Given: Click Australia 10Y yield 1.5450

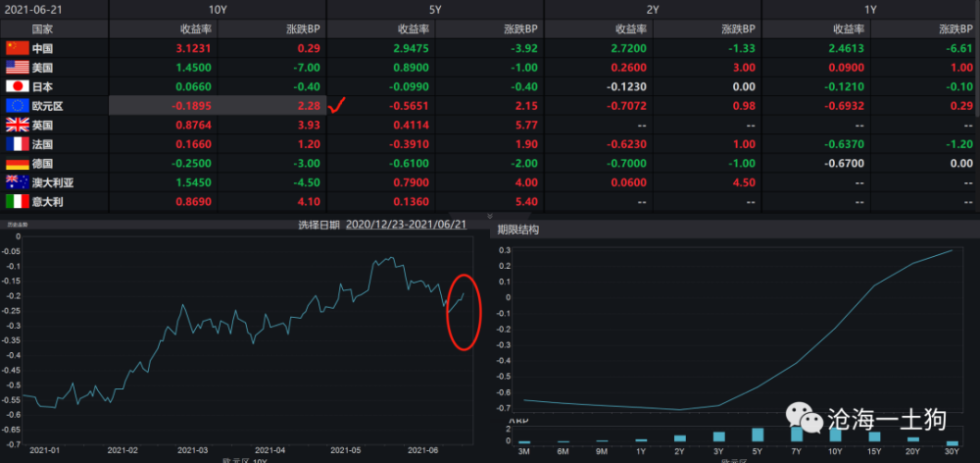Looking at the screenshot, I should [193, 182].
